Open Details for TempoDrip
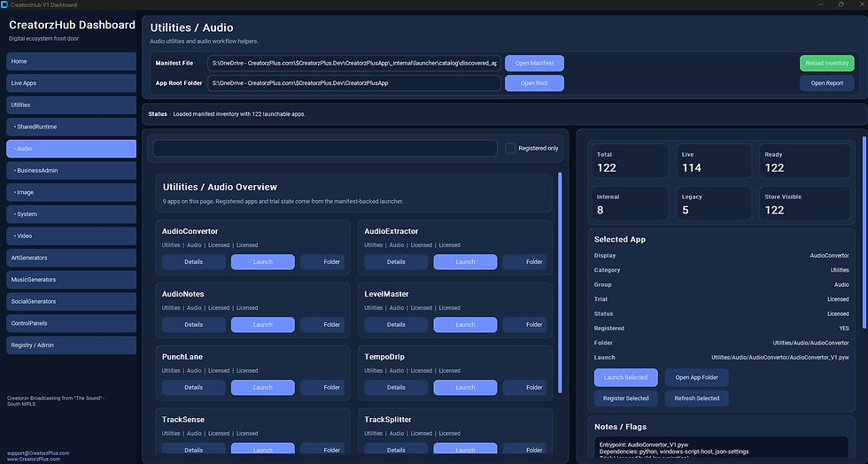868x464 pixels. [396, 388]
